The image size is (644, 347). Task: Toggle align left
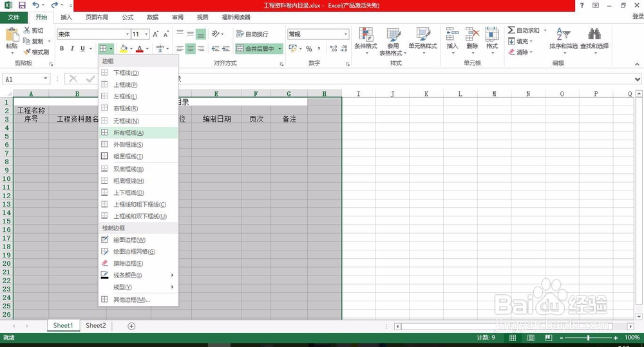pyautogui.click(x=180, y=48)
